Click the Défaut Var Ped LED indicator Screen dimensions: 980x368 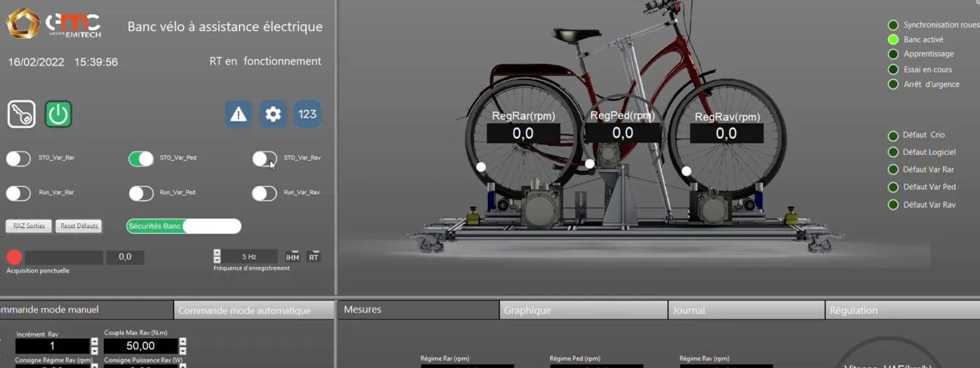893,188
